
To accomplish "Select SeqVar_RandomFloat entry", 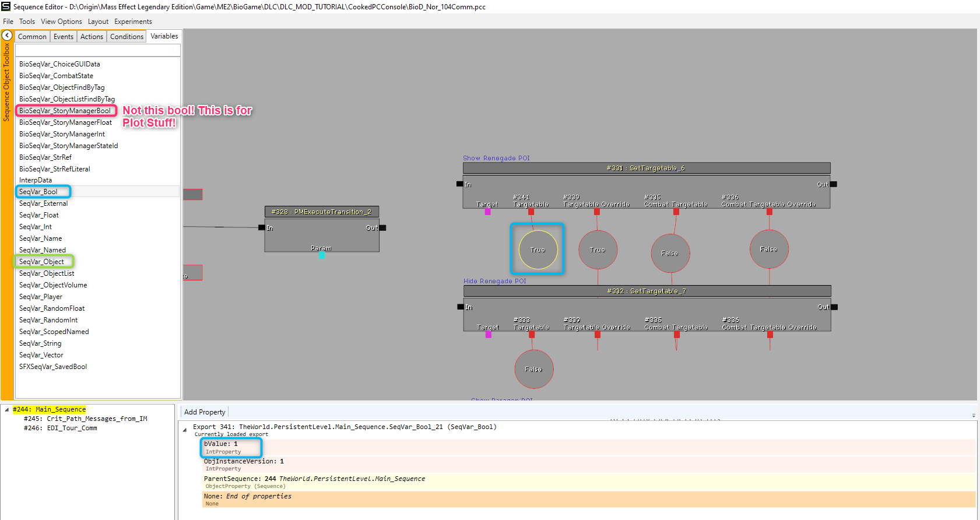I will [x=52, y=308].
